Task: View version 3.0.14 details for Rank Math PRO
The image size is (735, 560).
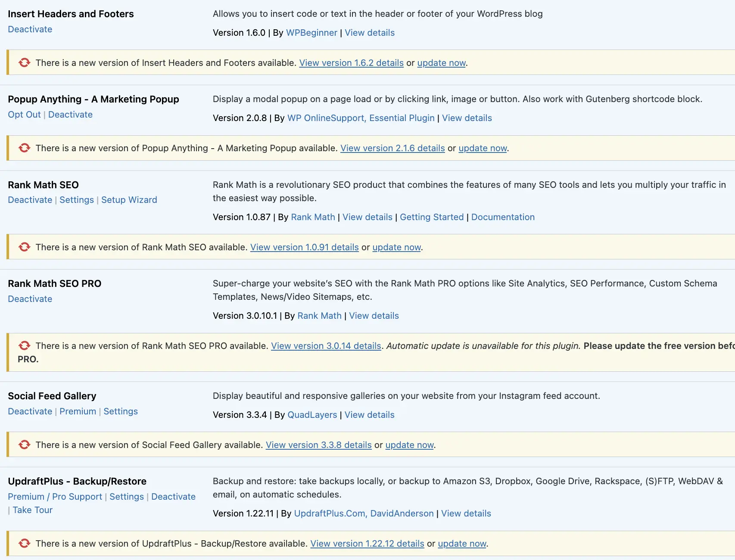Action: point(326,346)
